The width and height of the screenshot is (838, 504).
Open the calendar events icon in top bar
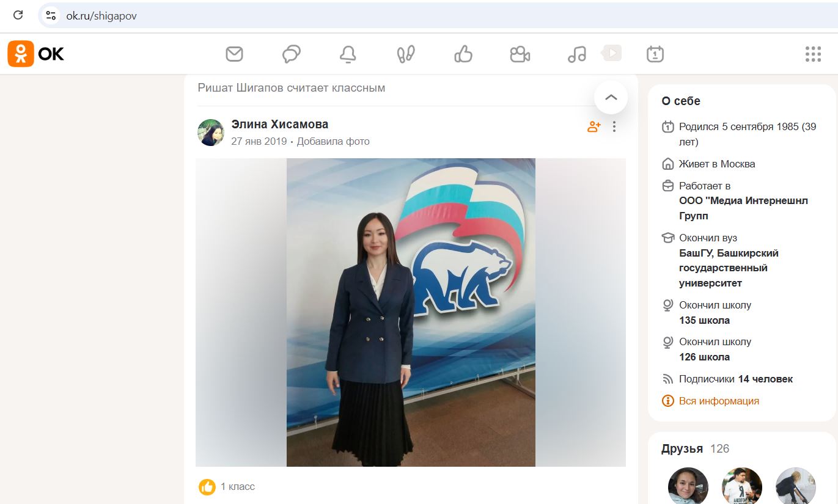point(655,54)
